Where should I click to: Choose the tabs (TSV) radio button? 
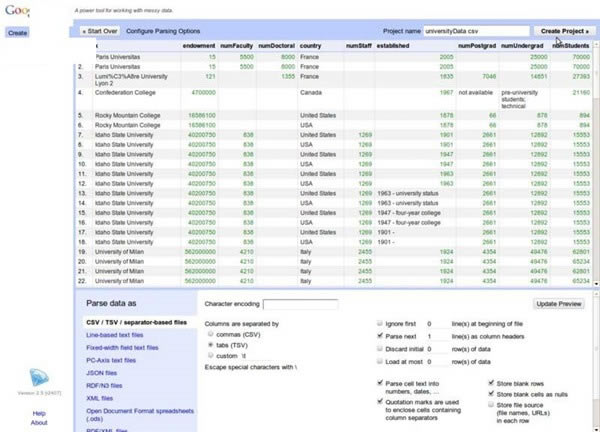(x=210, y=345)
